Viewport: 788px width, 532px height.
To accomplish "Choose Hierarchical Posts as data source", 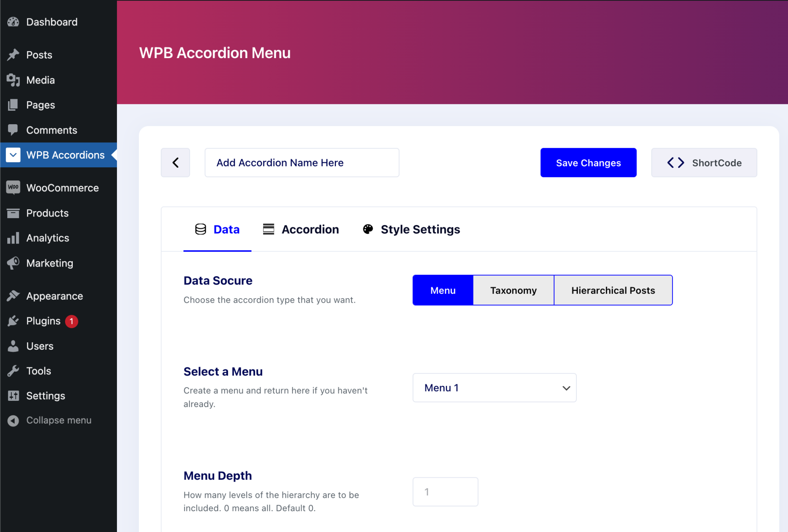I will click(613, 290).
